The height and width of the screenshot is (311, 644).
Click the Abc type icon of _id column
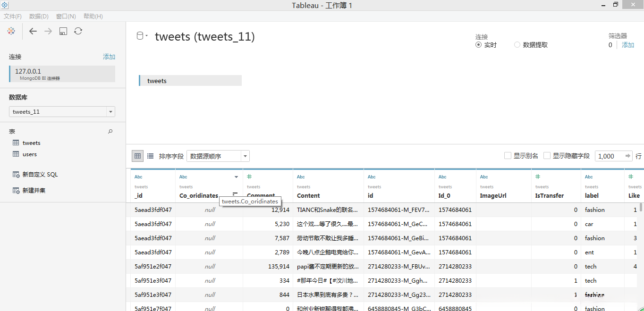(138, 177)
